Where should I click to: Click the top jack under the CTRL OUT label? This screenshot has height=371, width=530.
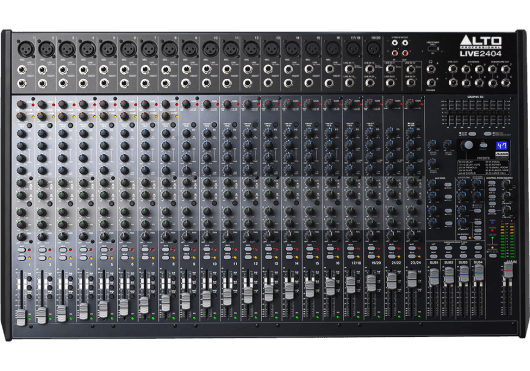click(x=453, y=69)
